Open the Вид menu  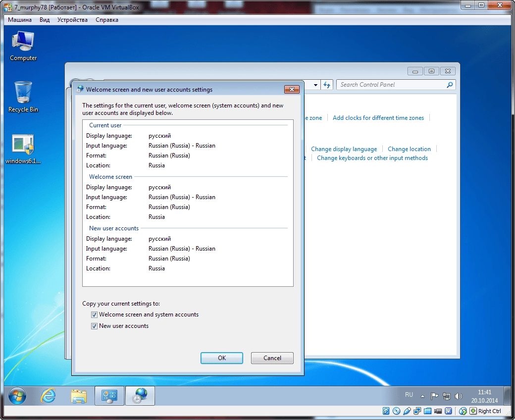tap(45, 20)
